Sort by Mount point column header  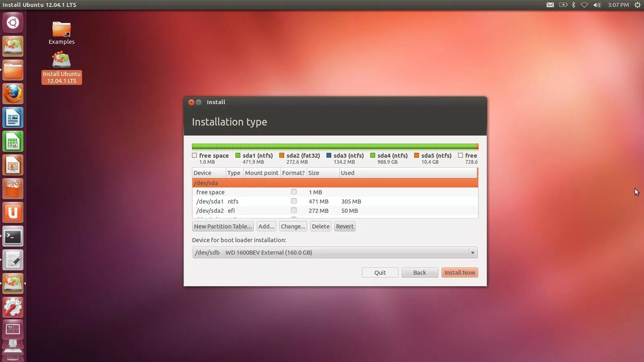pyautogui.click(x=262, y=173)
